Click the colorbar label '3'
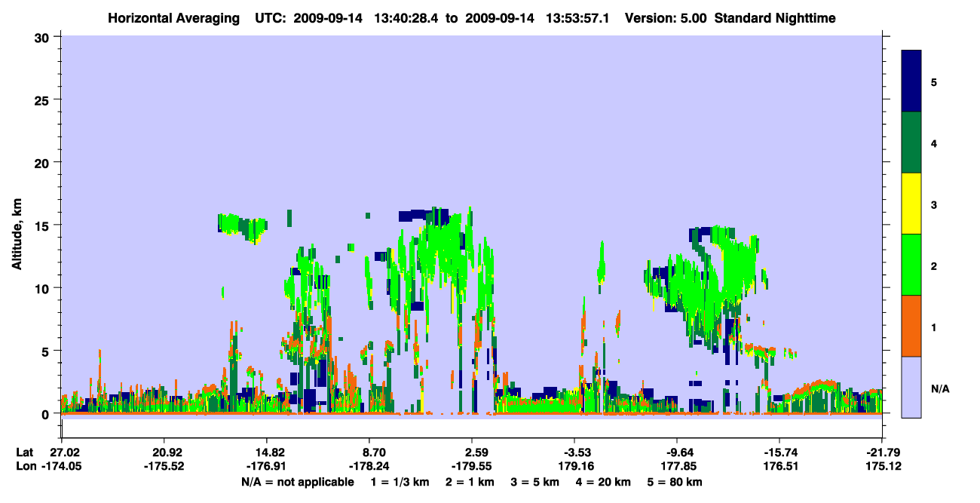 [934, 204]
